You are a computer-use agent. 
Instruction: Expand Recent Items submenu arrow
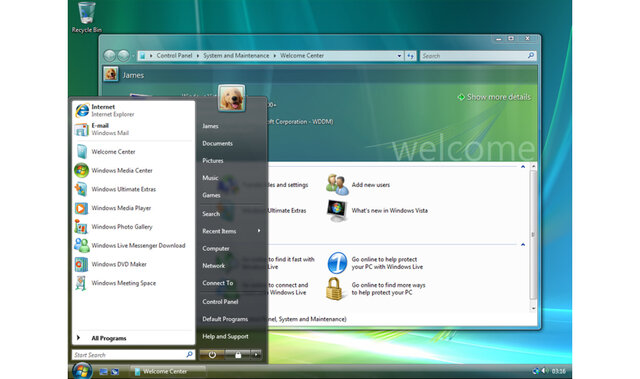[x=259, y=231]
